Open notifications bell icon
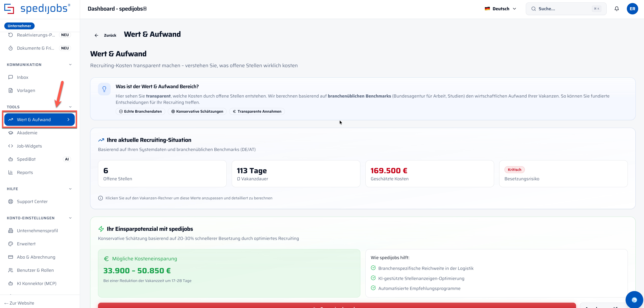This screenshot has width=644, height=308. 616,9
